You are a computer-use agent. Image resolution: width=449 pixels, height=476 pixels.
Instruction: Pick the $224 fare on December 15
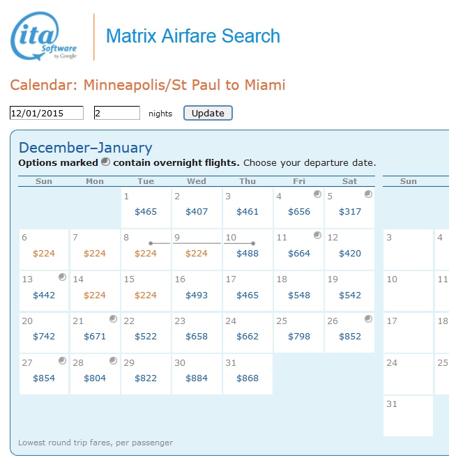(146, 295)
